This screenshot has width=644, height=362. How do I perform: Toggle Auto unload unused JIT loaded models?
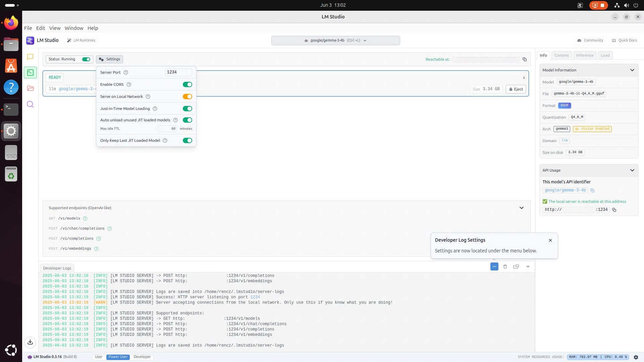[x=187, y=120]
